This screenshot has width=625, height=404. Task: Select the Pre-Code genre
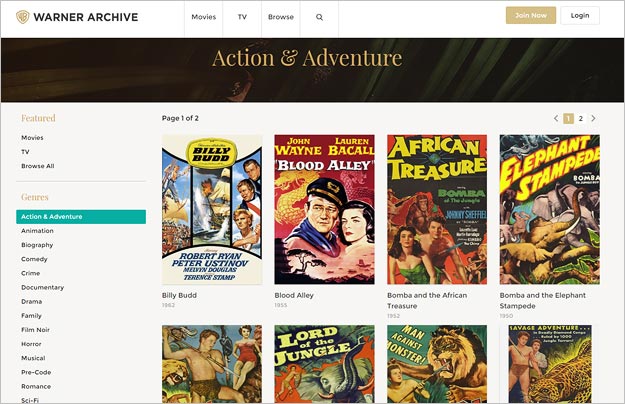click(36, 372)
